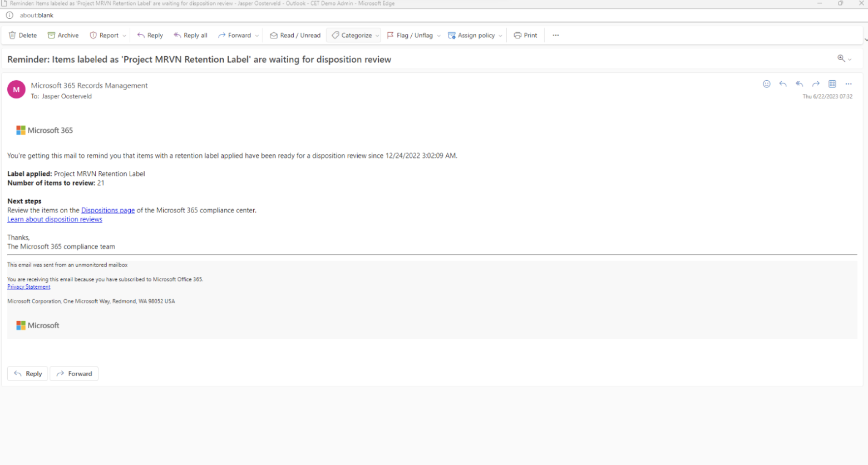Expand the zoom dropdown chevron
Viewport: 868px width, 465px height.
point(850,60)
